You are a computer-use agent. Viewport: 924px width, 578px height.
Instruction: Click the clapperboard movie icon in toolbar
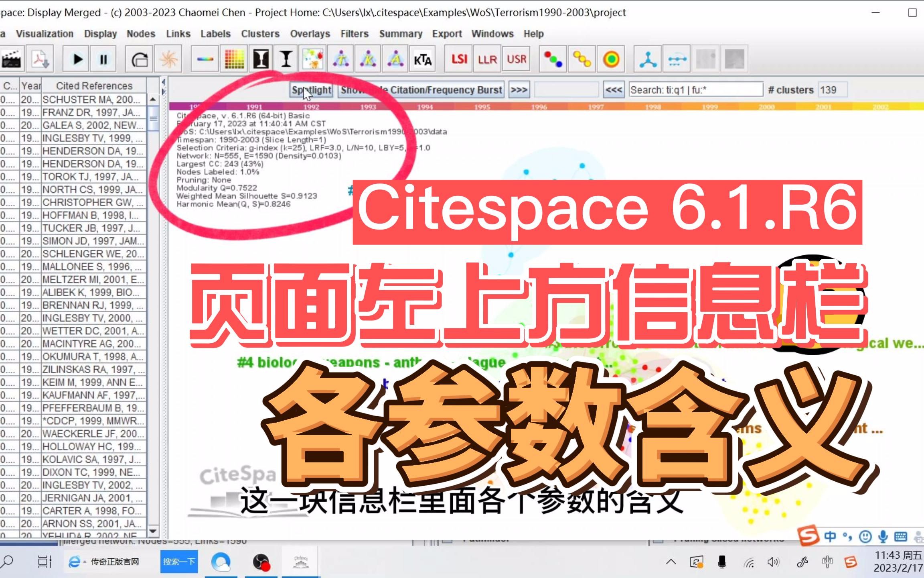11,59
